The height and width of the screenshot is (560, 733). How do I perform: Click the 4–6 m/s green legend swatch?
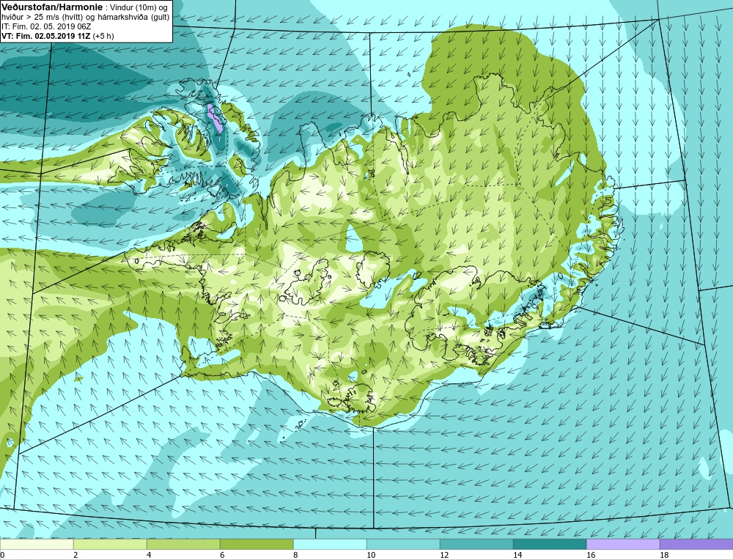pos(183,545)
